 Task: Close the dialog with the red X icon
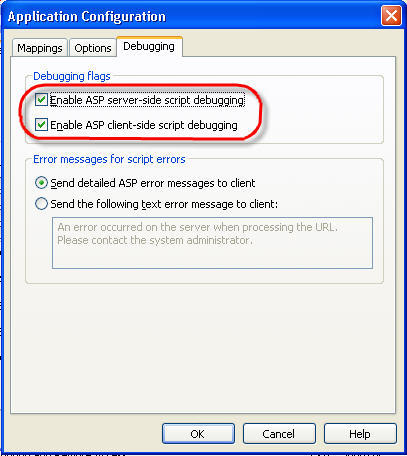[x=391, y=16]
